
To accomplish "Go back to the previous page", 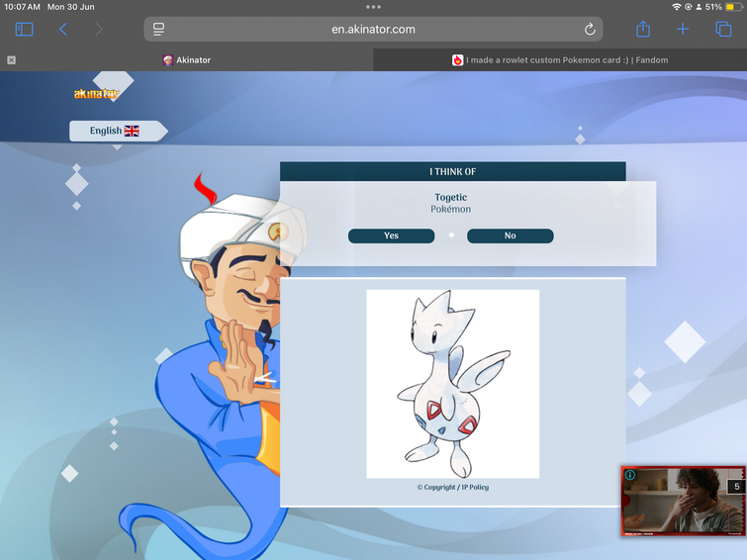I will tap(63, 30).
